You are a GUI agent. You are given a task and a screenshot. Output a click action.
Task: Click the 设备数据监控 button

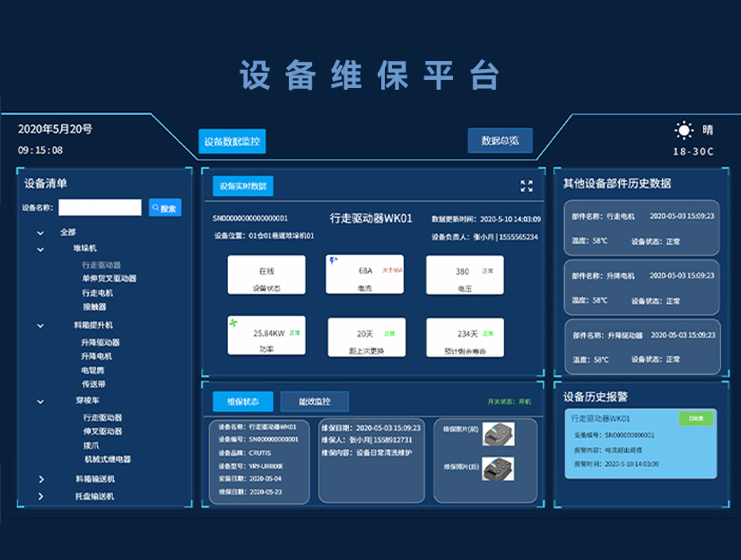[231, 142]
